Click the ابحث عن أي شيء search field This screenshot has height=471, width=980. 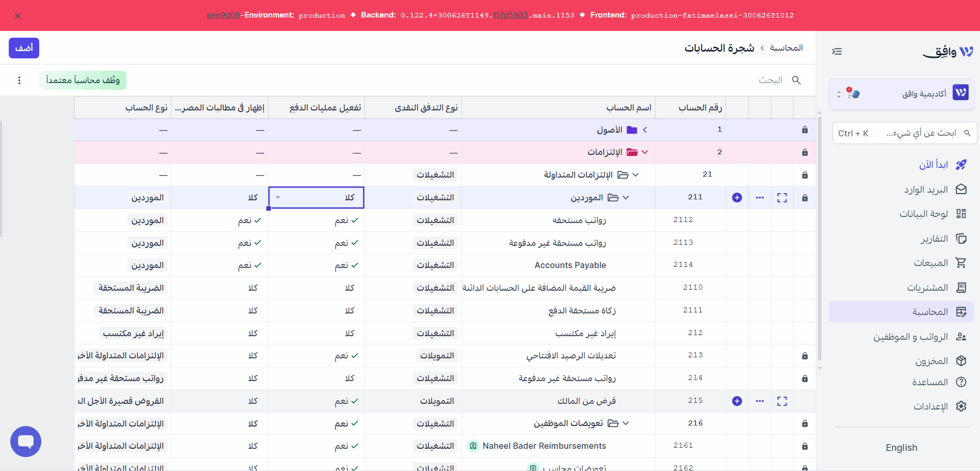point(904,133)
